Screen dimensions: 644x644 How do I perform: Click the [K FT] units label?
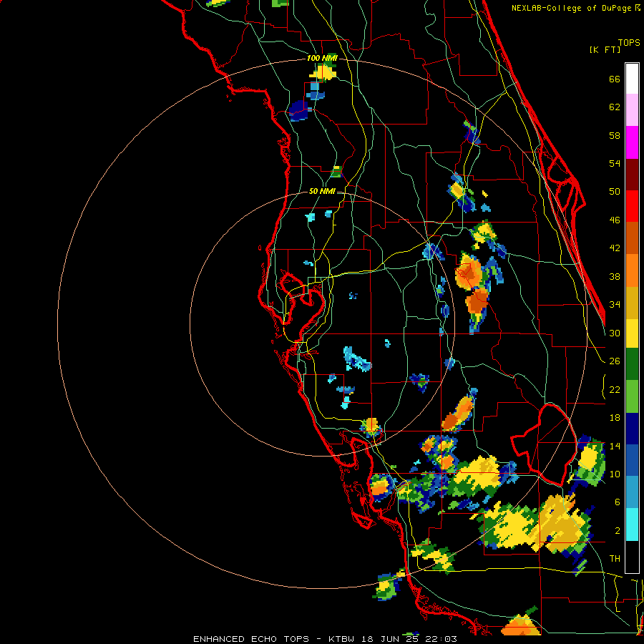click(x=605, y=49)
